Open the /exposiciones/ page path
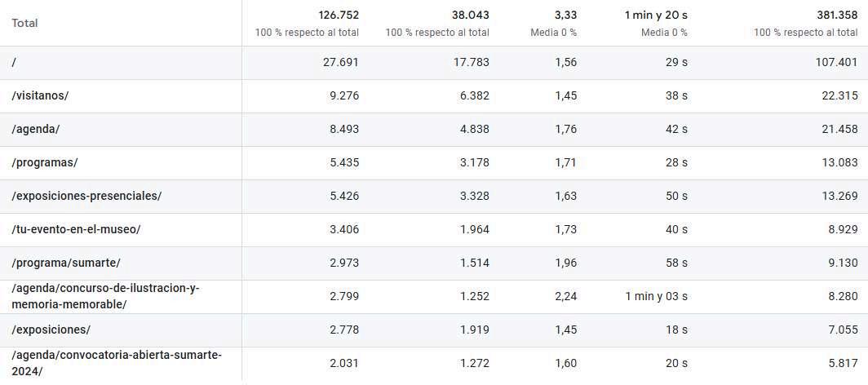This screenshot has height=385, width=868. point(51,330)
